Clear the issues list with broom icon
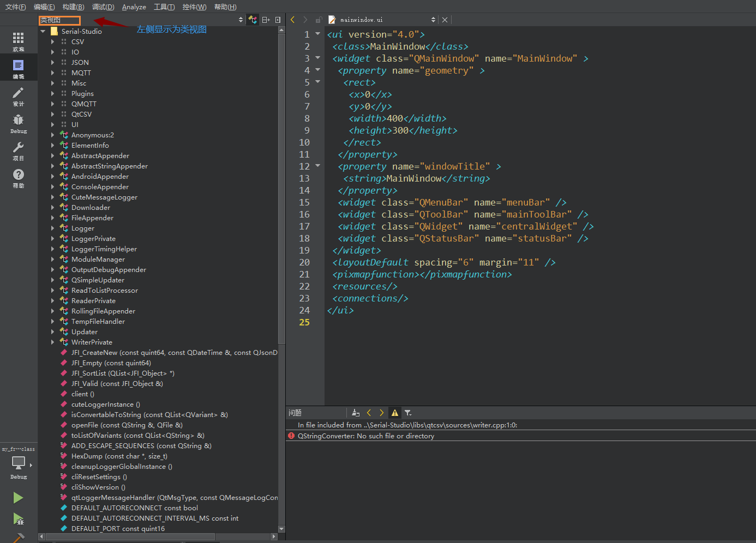 coord(356,413)
